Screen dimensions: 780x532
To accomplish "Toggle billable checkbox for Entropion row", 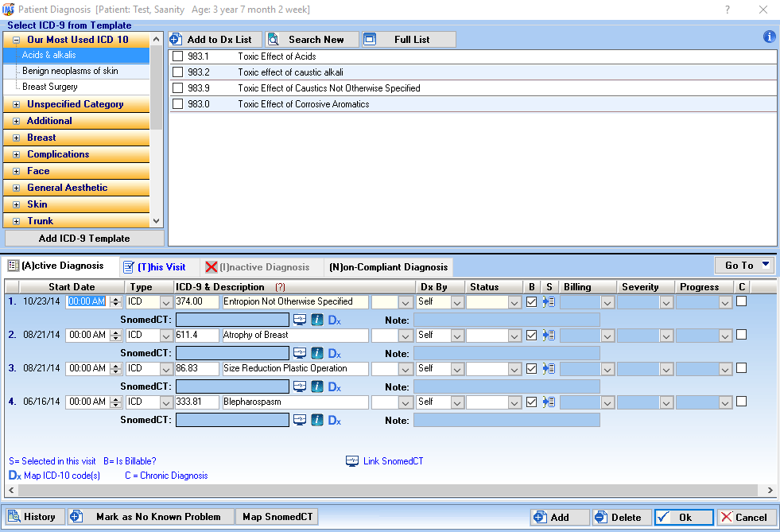I will click(531, 301).
